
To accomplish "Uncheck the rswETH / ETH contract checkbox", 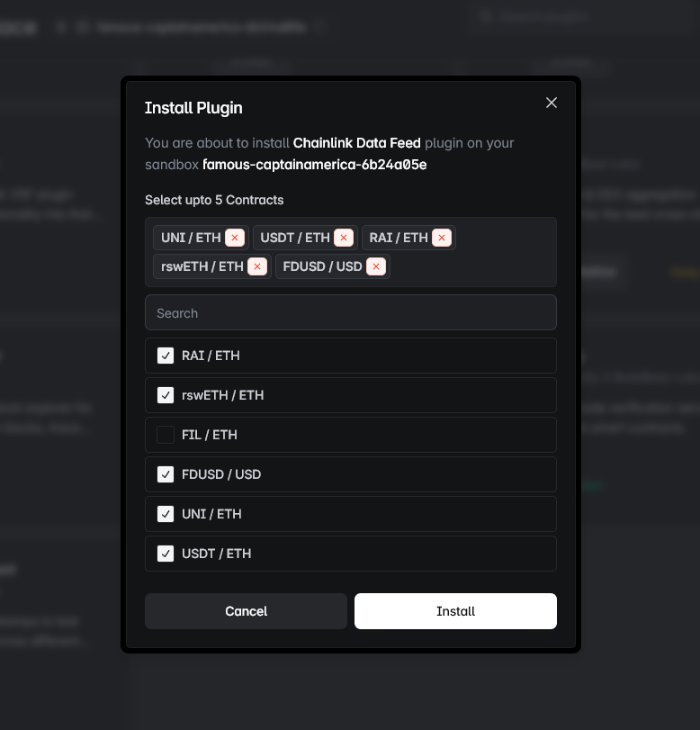I will 166,395.
